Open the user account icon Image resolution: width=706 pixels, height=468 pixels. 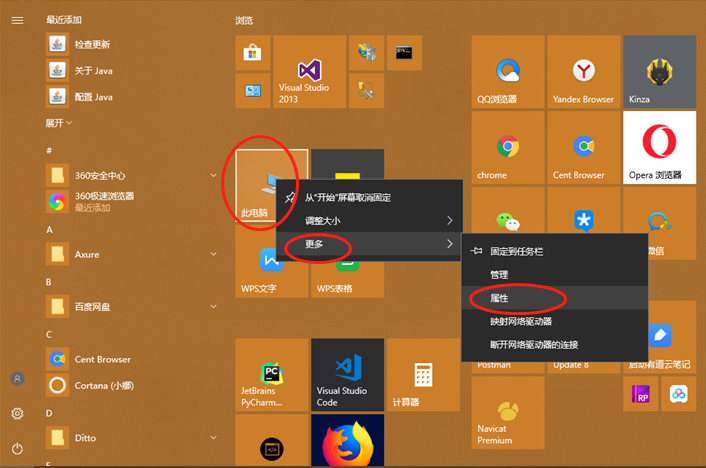coord(17,378)
